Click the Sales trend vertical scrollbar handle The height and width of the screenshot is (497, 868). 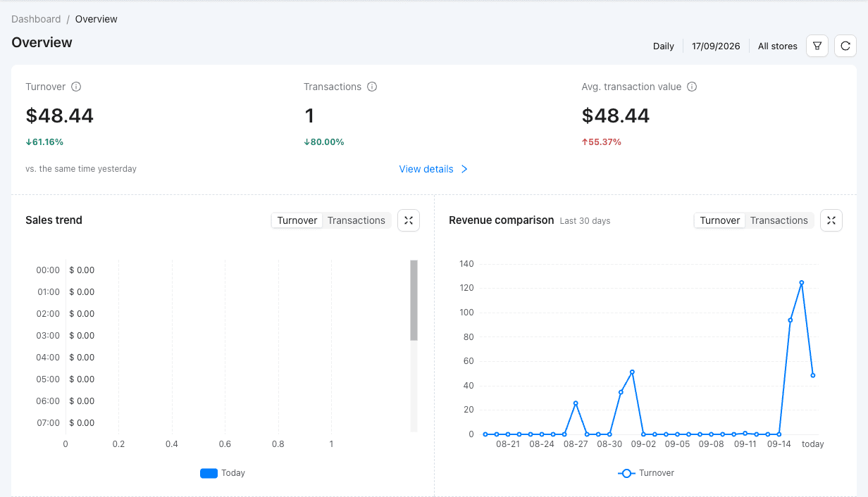(x=414, y=301)
